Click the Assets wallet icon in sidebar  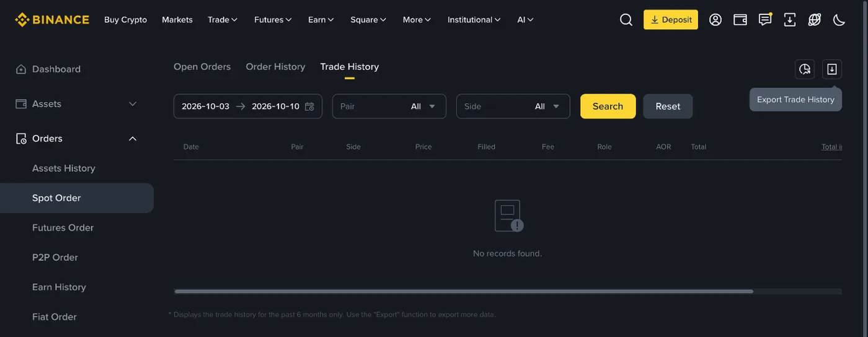21,104
